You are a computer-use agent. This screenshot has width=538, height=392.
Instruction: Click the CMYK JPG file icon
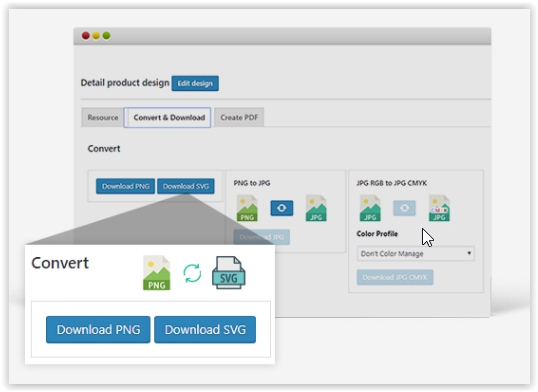(x=439, y=208)
